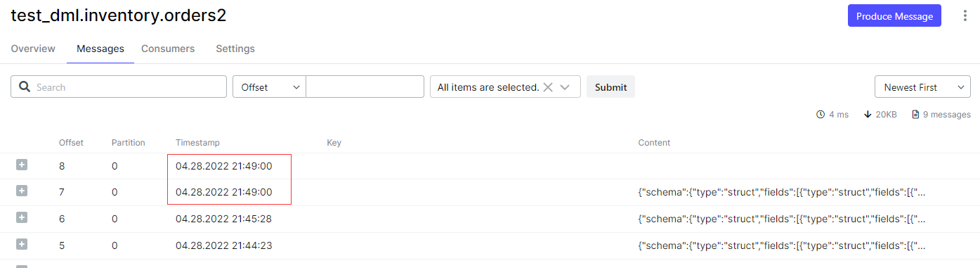Viewport: 980px width, 268px height.
Task: Open the three-dot more options menu
Action: pos(965,16)
